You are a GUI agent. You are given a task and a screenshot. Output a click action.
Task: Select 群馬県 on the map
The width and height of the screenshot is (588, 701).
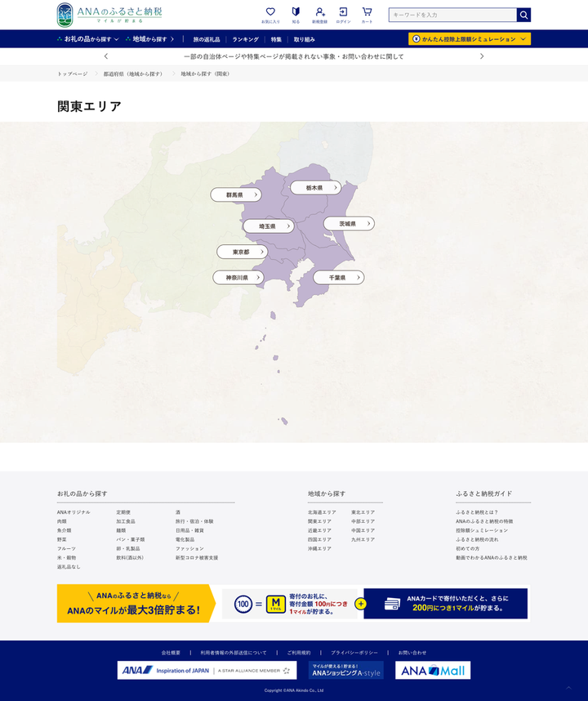click(236, 195)
